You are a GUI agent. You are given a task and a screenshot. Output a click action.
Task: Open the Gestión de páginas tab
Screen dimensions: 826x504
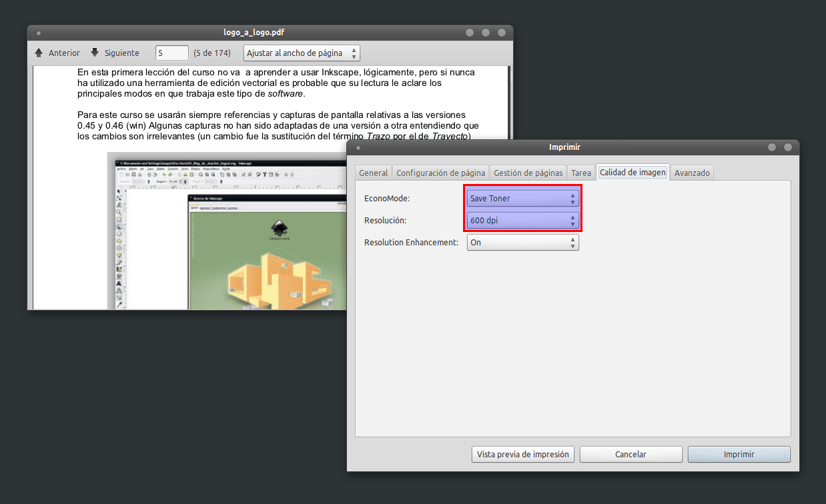pos(528,172)
